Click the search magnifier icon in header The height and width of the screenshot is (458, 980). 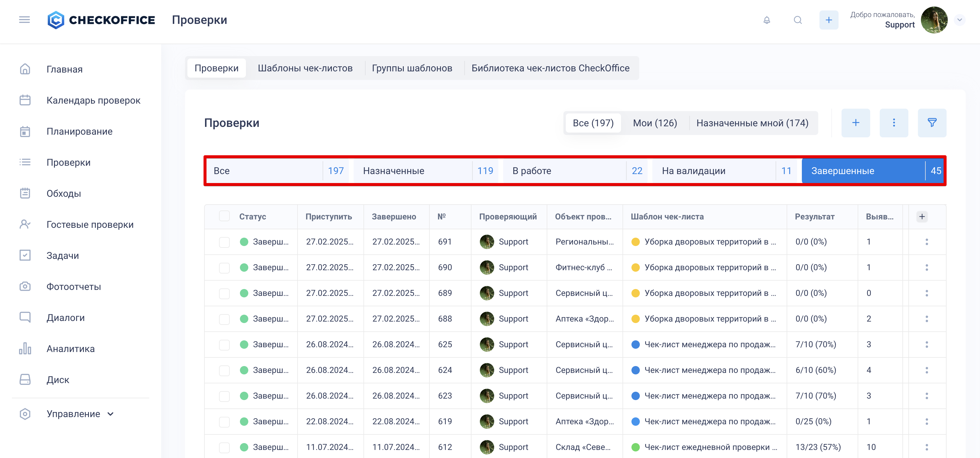tap(798, 20)
